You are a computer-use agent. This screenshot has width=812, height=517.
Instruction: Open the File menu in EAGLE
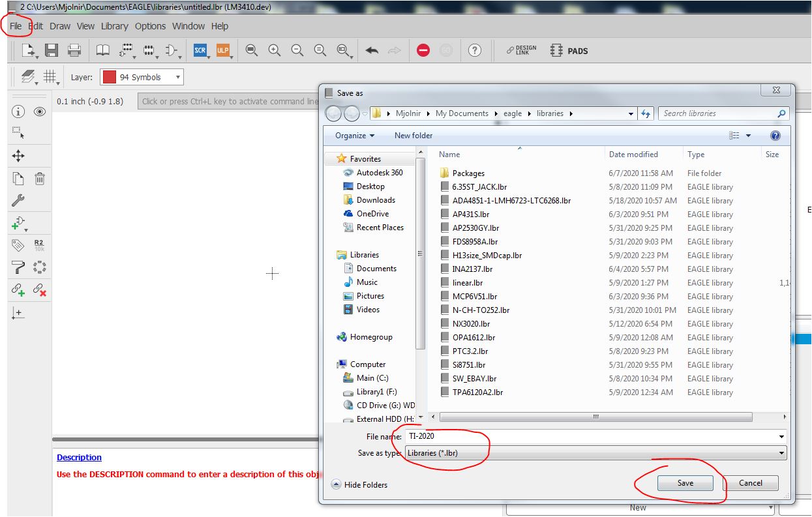pyautogui.click(x=16, y=26)
